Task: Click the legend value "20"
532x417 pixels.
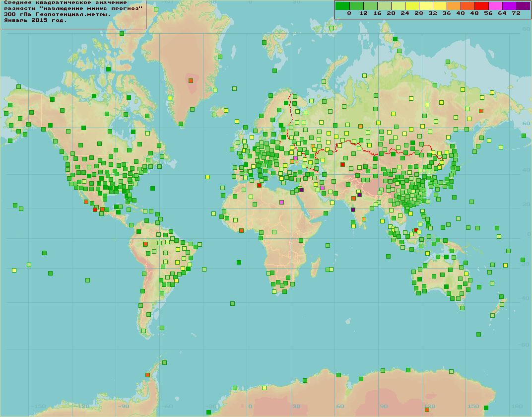Action: [391, 13]
